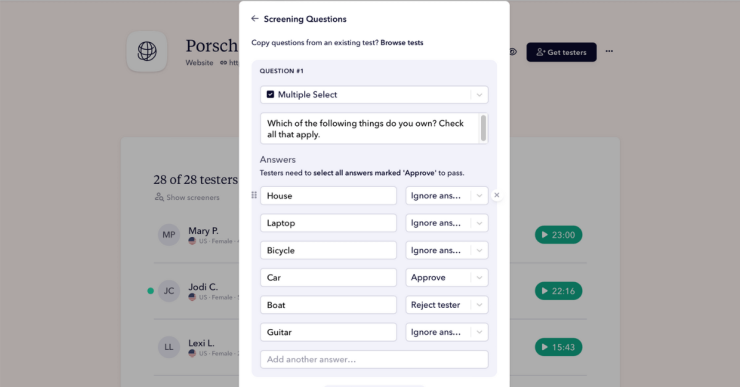This screenshot has height=387, width=740.
Task: Expand the Laptop answer's Ignore dropdown
Action: coord(447,223)
